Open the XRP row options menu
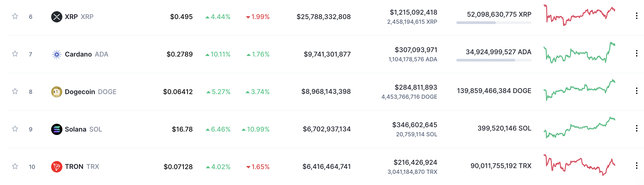Viewport: 644px width, 185px height. point(637,16)
